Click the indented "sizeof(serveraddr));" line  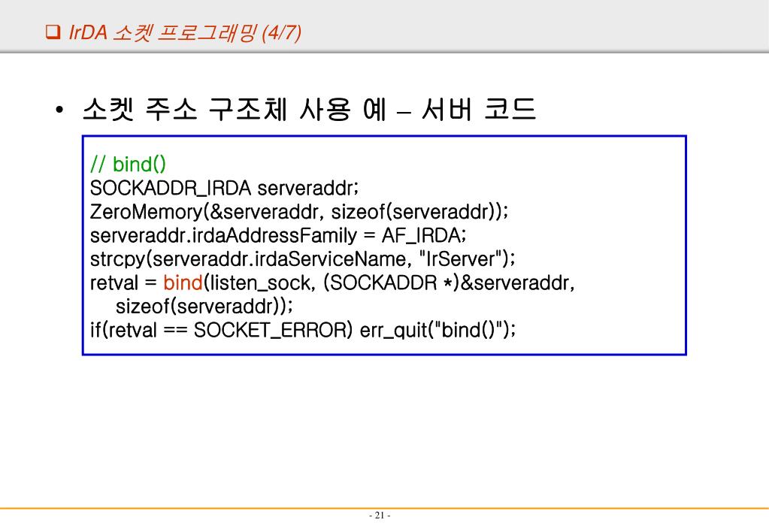[204, 306]
